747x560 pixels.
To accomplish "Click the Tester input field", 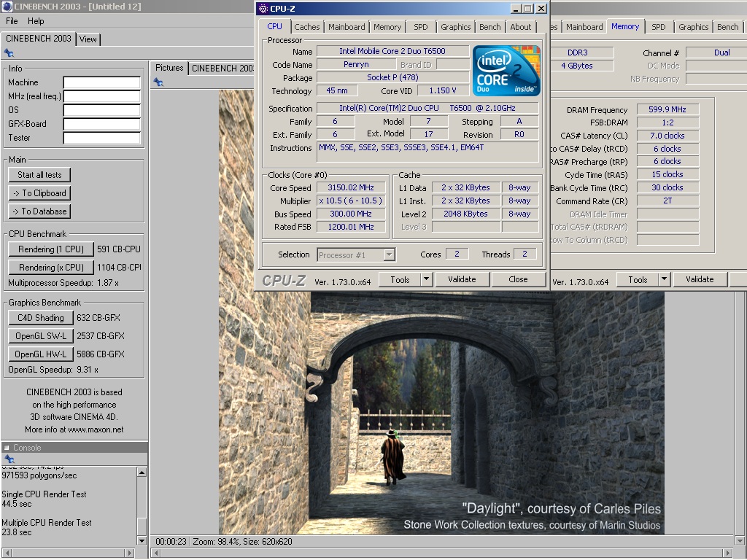I will click(x=102, y=138).
